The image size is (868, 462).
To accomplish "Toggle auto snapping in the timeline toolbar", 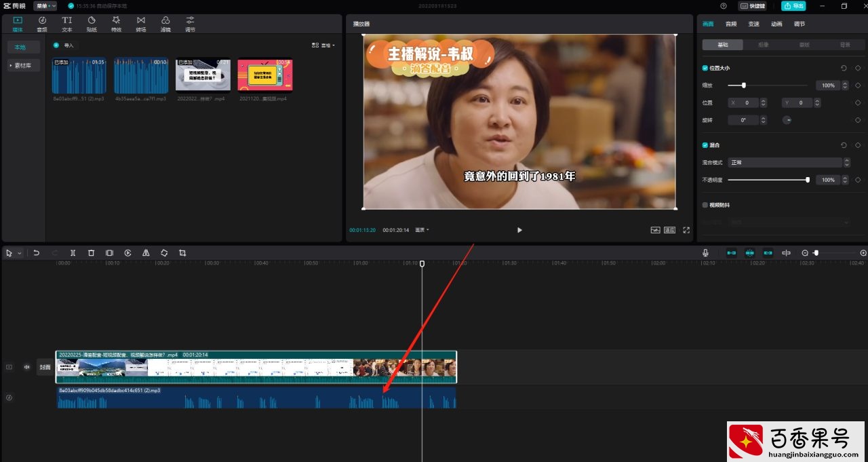I will tap(750, 253).
